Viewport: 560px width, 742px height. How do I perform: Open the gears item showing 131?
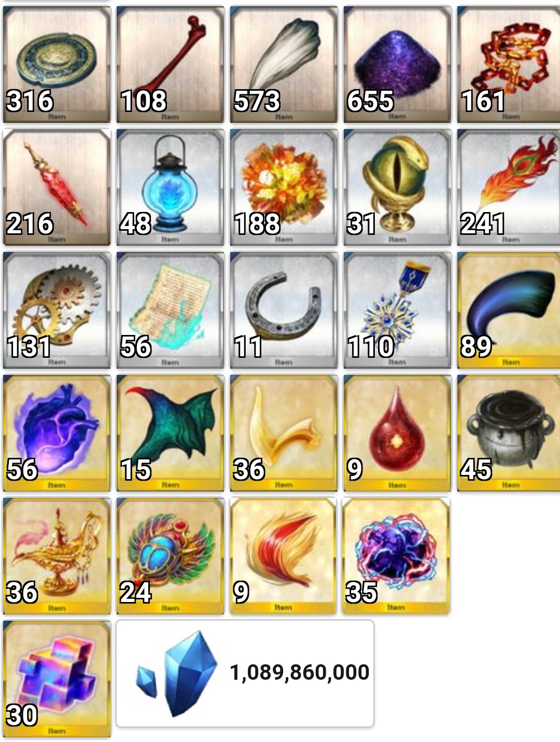pos(57,310)
